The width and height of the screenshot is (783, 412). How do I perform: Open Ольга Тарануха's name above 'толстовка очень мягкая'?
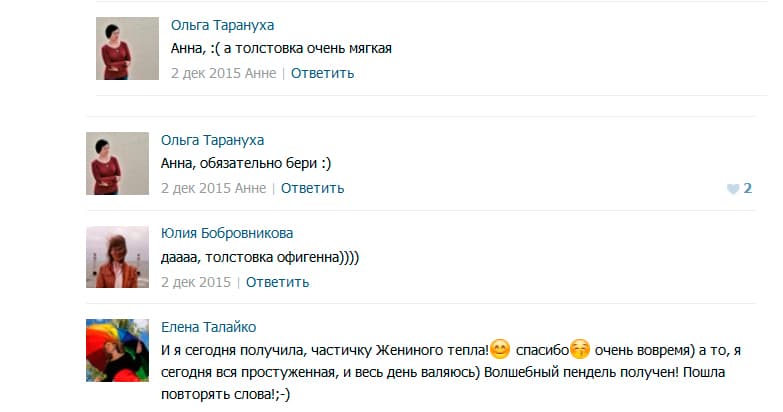(x=222, y=25)
